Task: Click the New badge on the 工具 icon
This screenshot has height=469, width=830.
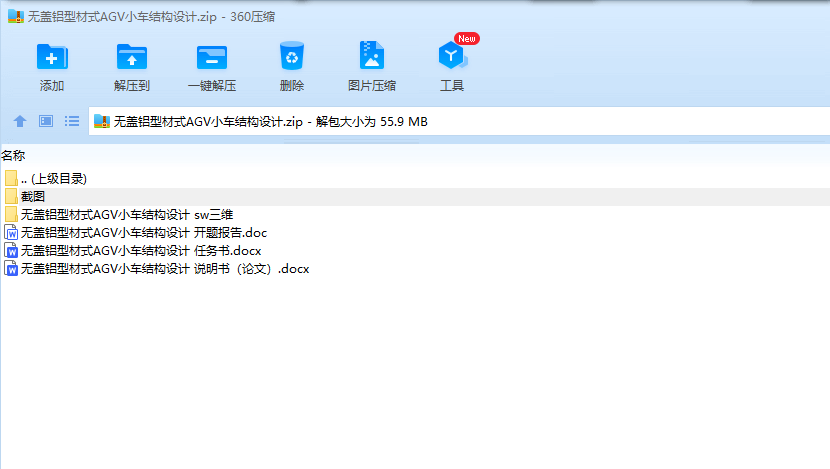Action: tap(466, 39)
